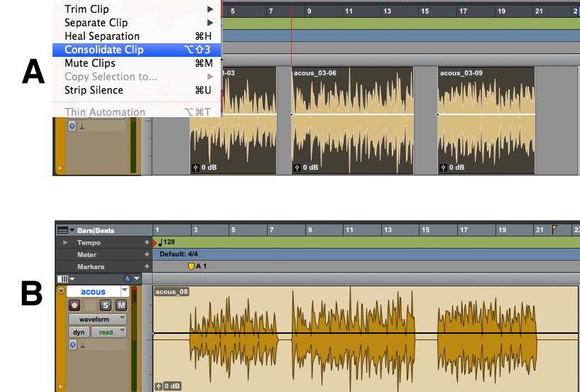
Task: Click the yellow A 1 marker
Action: click(191, 266)
